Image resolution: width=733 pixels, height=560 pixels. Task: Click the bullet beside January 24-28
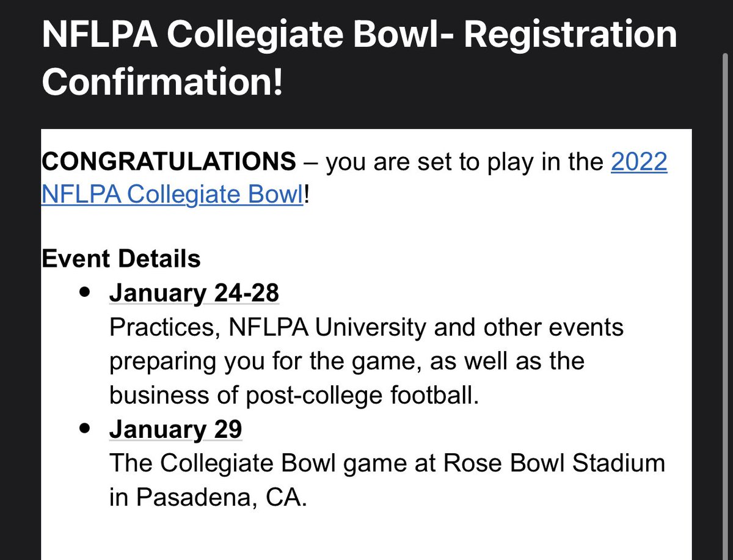click(x=86, y=293)
